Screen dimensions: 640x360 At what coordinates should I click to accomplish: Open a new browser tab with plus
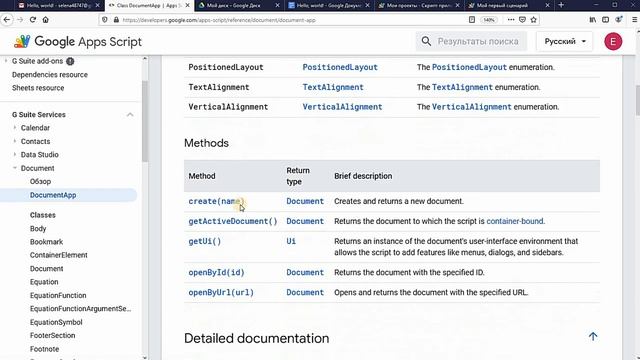click(x=561, y=5)
